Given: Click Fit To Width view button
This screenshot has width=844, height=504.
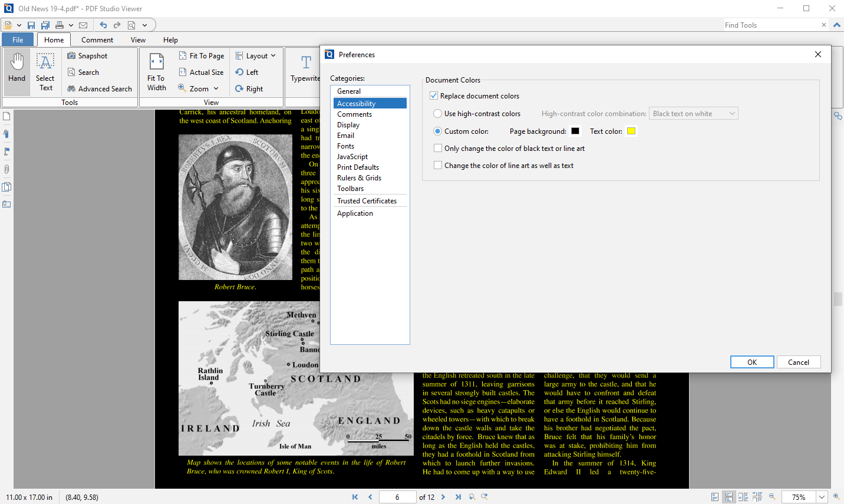Looking at the screenshot, I should (x=157, y=71).
